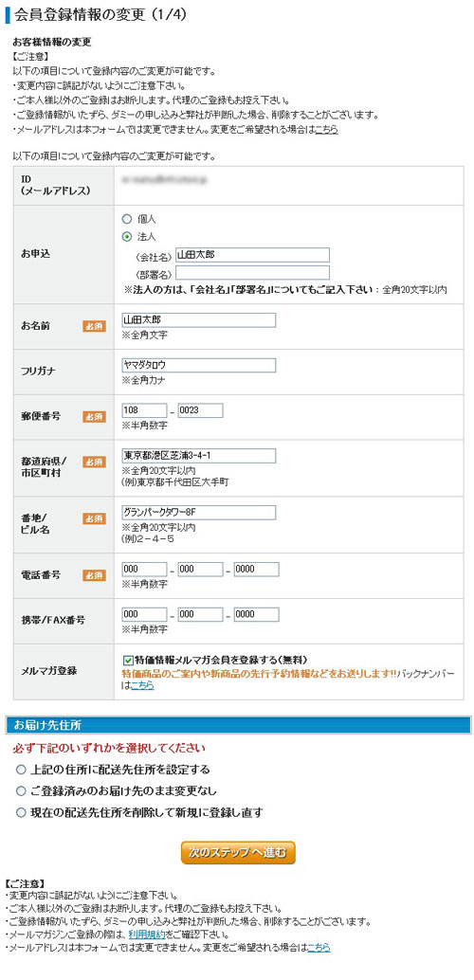
Task: Select 現在の配送先住所を削除して新規に登録し直す option
Action: coord(21,813)
